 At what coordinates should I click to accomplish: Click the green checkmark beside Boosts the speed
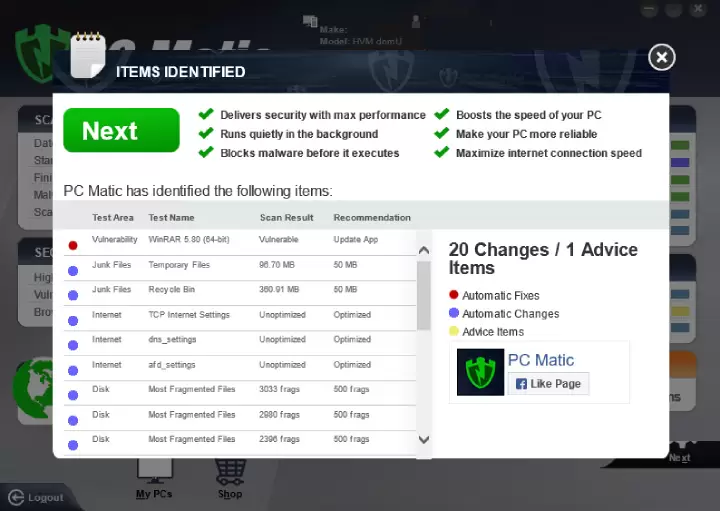click(442, 113)
